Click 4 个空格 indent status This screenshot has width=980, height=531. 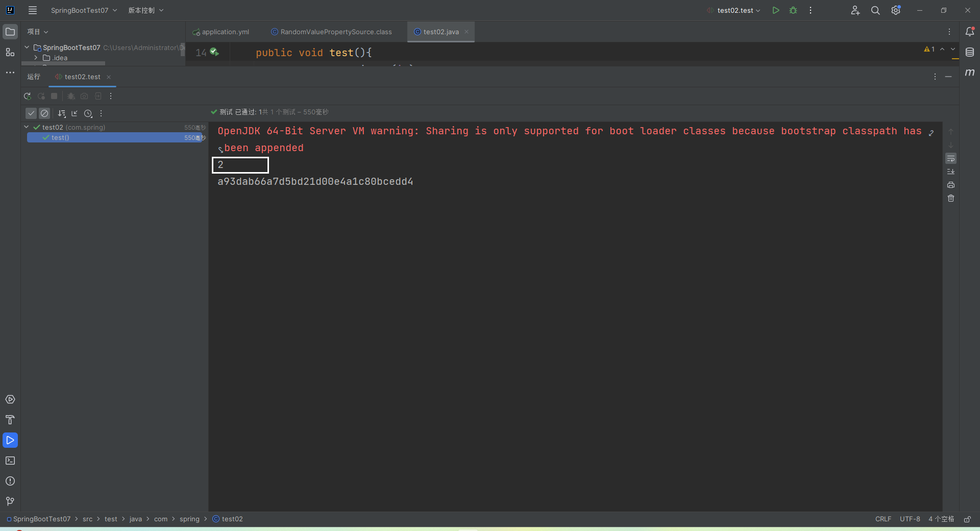click(x=941, y=519)
